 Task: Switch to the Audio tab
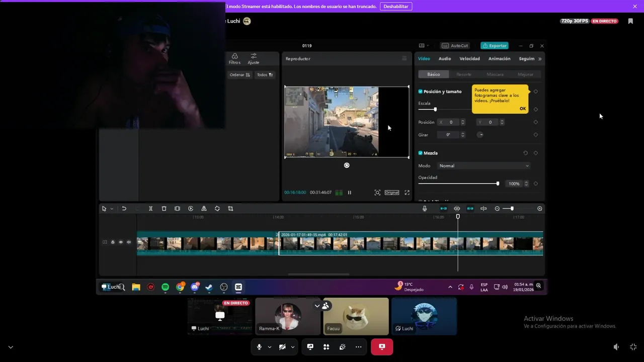445,59
